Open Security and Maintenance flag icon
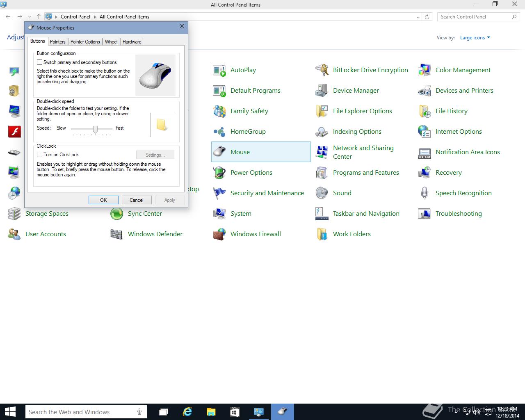 pyautogui.click(x=219, y=193)
